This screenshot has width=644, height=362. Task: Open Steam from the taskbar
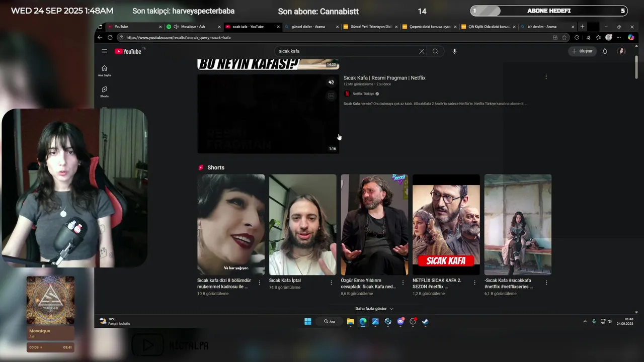click(x=425, y=321)
